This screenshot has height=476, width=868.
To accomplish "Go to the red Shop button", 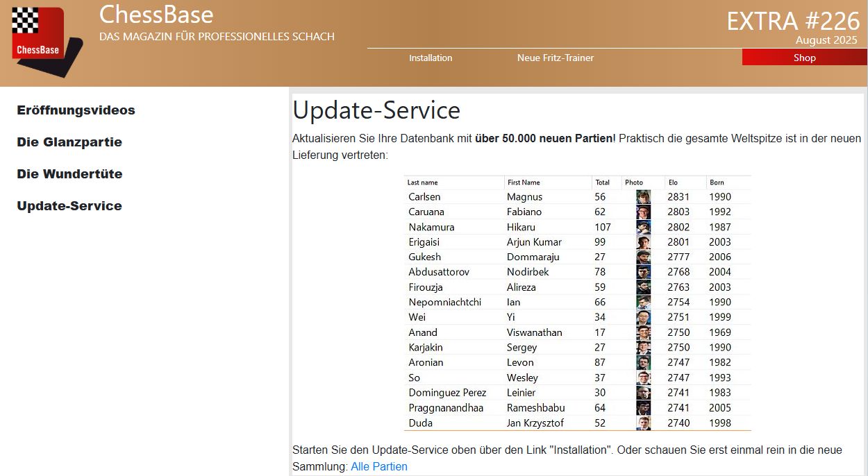I will (804, 58).
